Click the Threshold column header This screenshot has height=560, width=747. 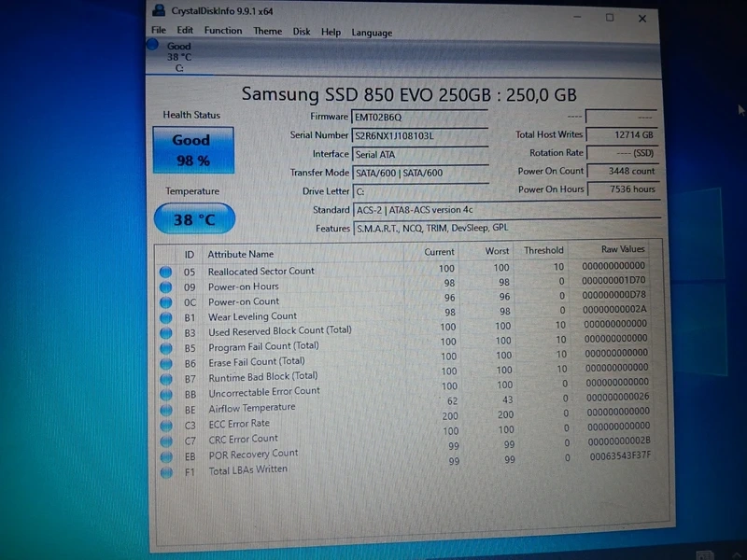click(x=543, y=250)
